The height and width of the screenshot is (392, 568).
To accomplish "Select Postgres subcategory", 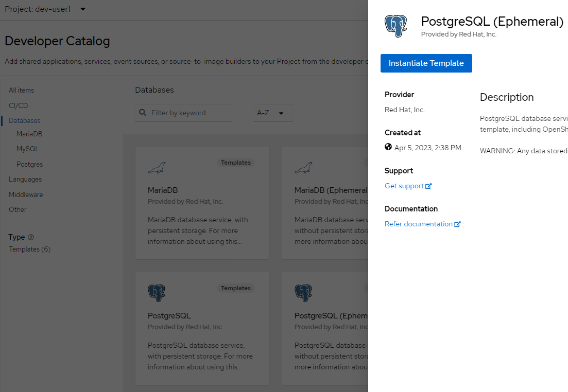I will pos(30,164).
